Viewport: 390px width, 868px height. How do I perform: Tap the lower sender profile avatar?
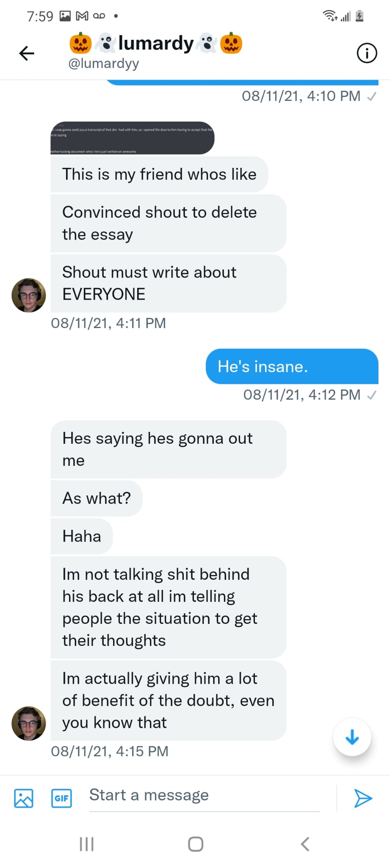(x=29, y=723)
